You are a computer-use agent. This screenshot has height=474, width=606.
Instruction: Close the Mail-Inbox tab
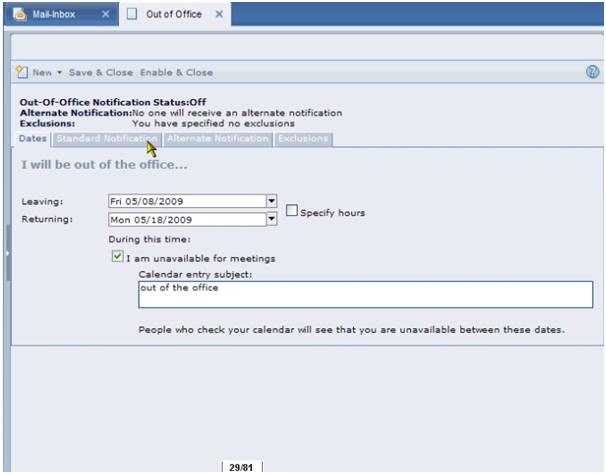point(106,14)
